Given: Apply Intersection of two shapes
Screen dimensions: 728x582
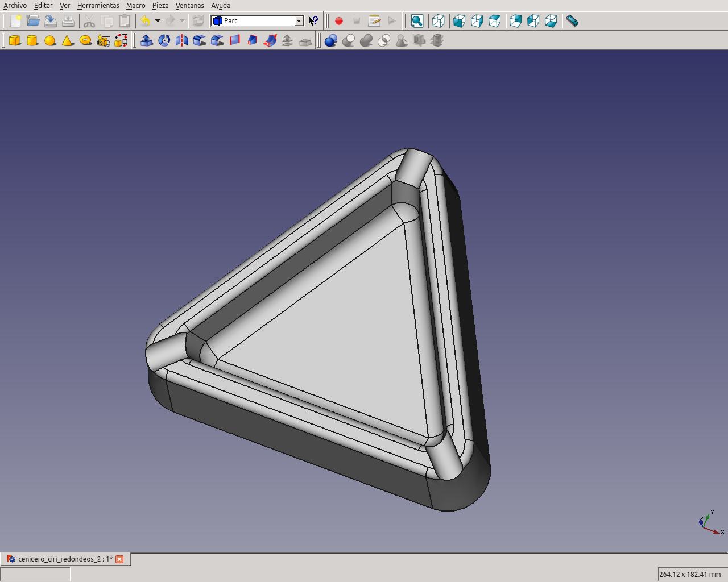Looking at the screenshot, I should pos(384,40).
